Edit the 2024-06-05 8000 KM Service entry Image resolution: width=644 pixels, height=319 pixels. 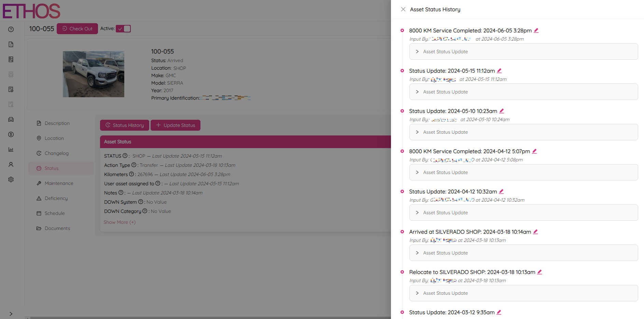point(536,30)
